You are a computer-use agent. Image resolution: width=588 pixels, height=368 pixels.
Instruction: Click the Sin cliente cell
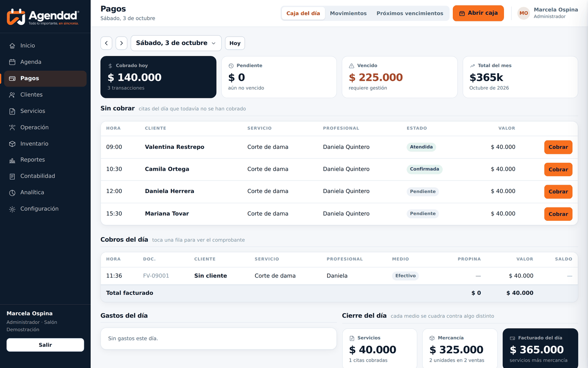210,276
